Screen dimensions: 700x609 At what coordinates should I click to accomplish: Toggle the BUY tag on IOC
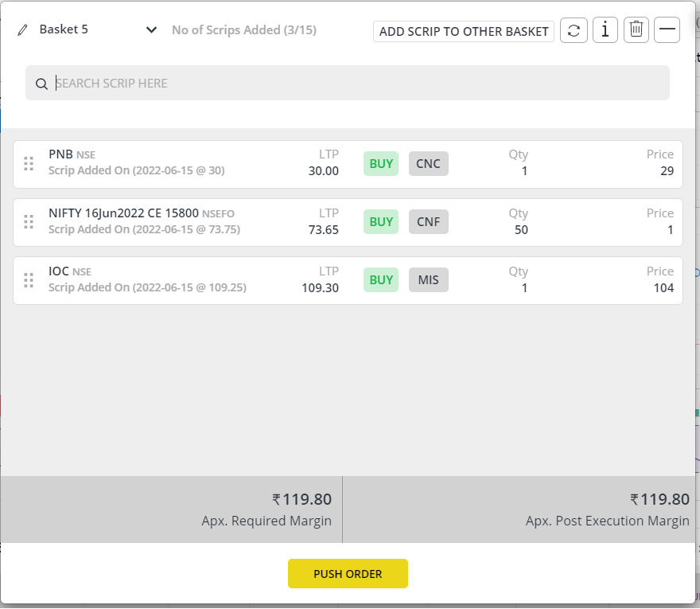click(x=381, y=279)
